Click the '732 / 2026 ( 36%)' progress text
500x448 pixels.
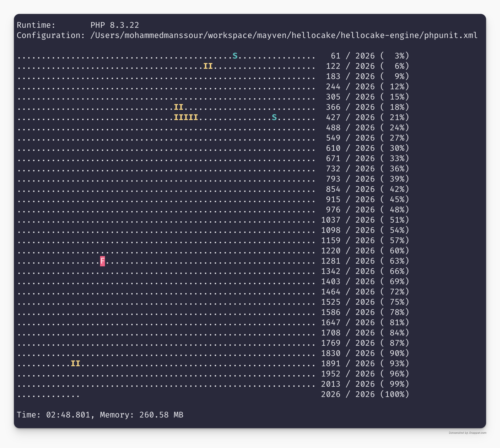coord(367,169)
